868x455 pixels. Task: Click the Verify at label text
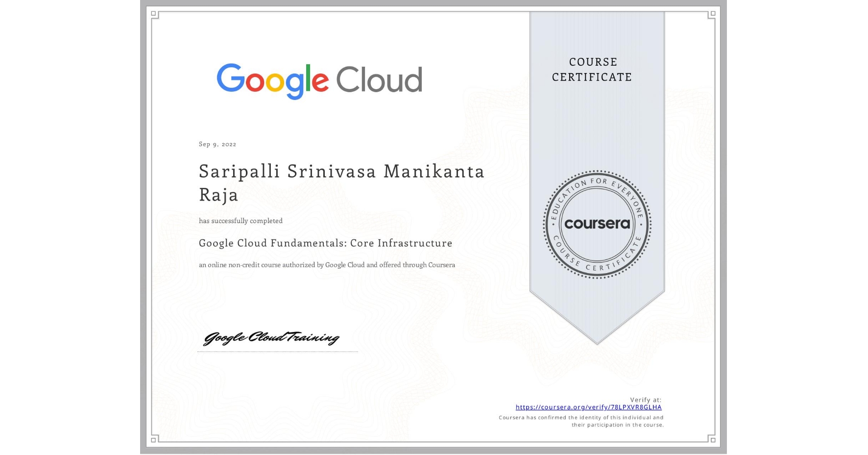pos(646,399)
